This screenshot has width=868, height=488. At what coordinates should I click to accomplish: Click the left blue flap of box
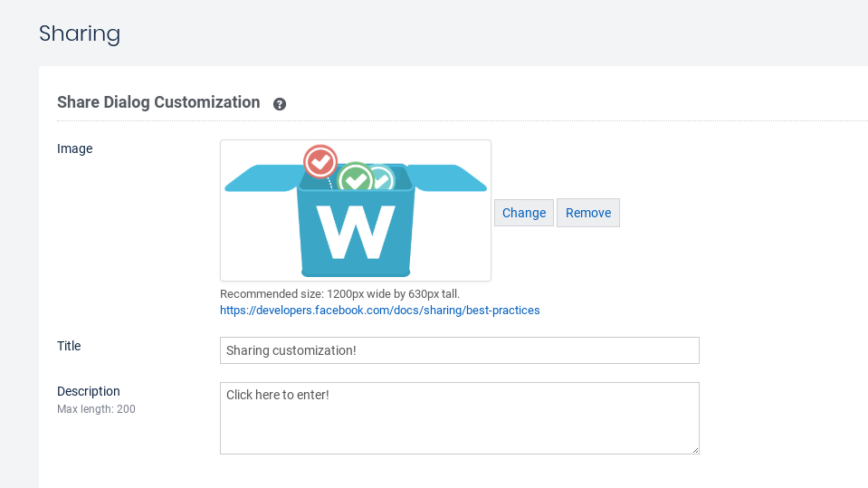259,178
